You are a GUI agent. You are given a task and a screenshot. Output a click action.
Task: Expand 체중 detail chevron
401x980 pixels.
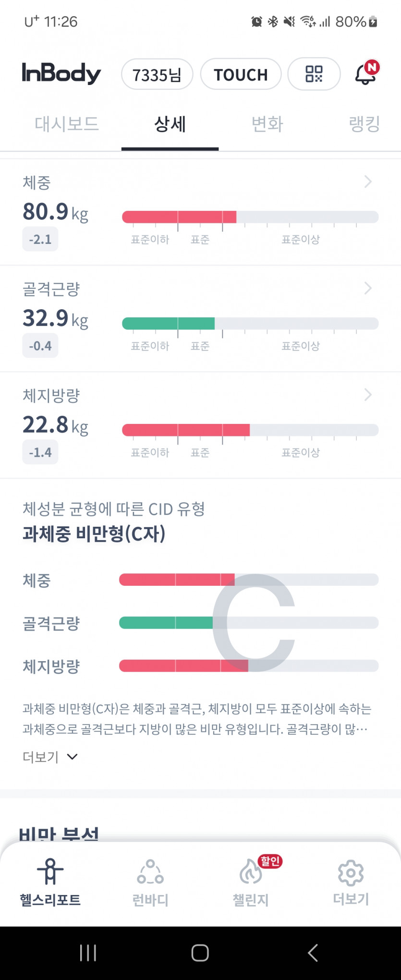pos(368,181)
